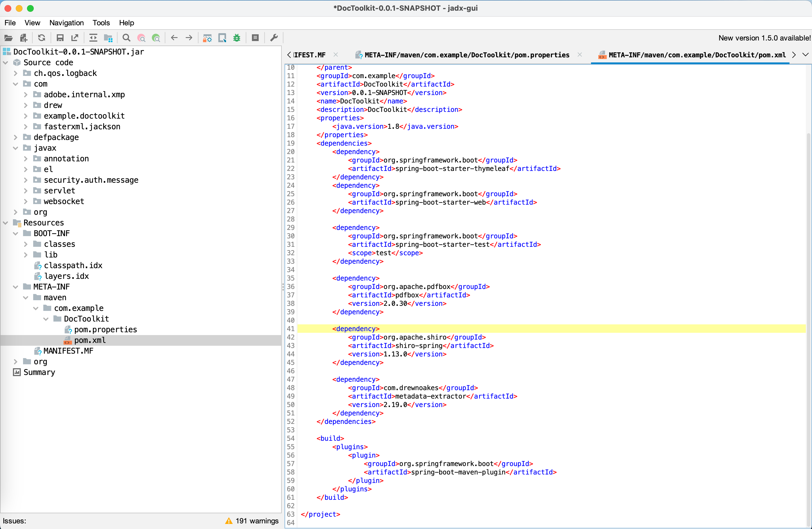The height and width of the screenshot is (529, 812).
Task: Open the File menu
Action: 10,23
